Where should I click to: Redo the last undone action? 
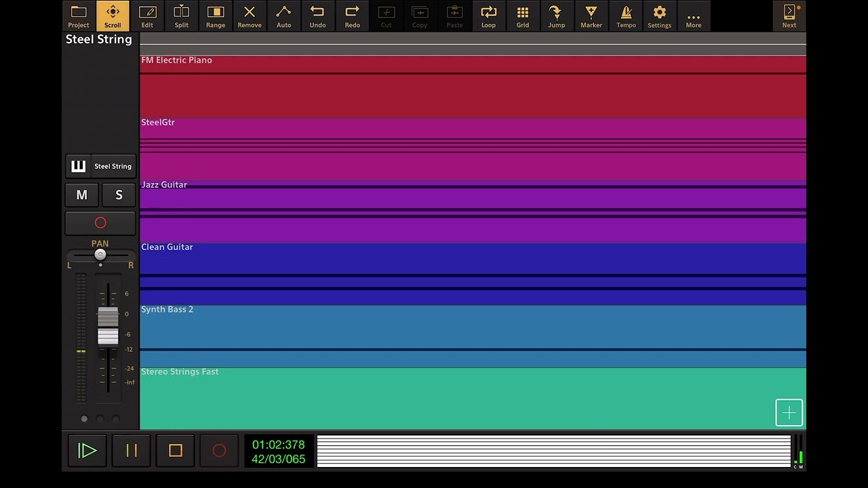point(353,16)
